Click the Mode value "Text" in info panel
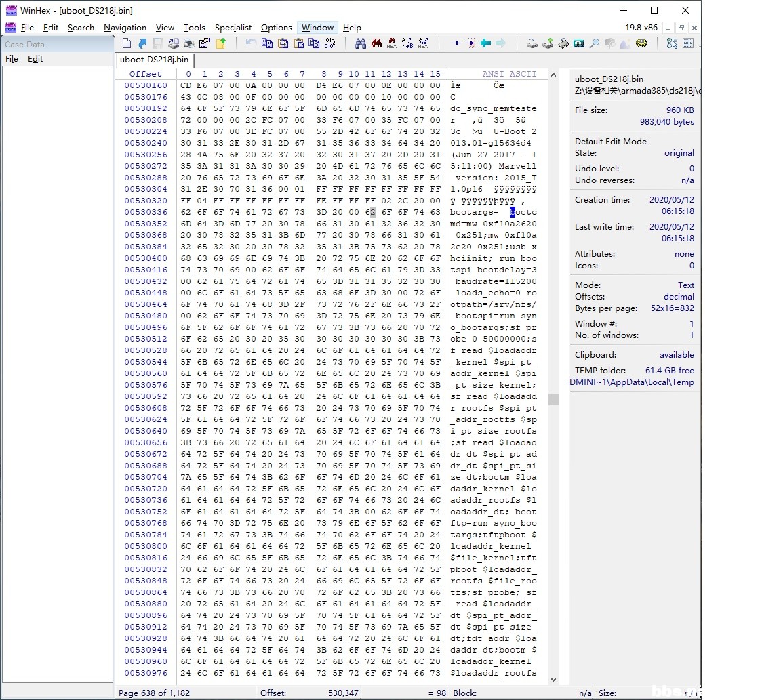 pyautogui.click(x=686, y=285)
